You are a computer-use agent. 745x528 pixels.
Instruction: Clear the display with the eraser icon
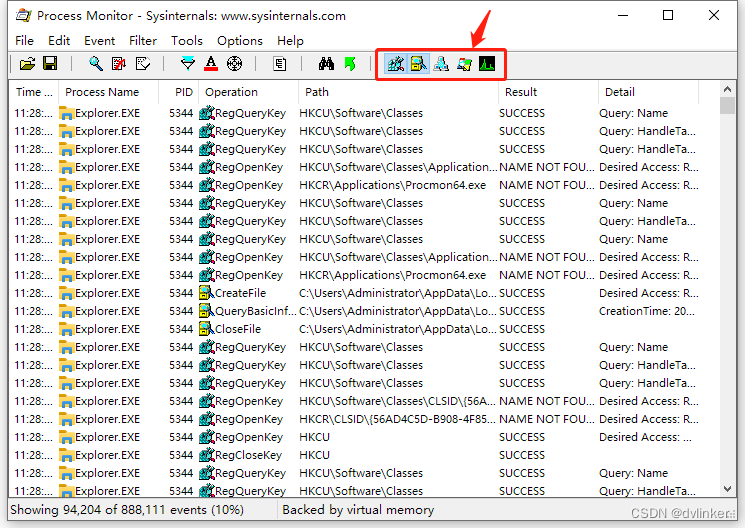click(x=143, y=64)
